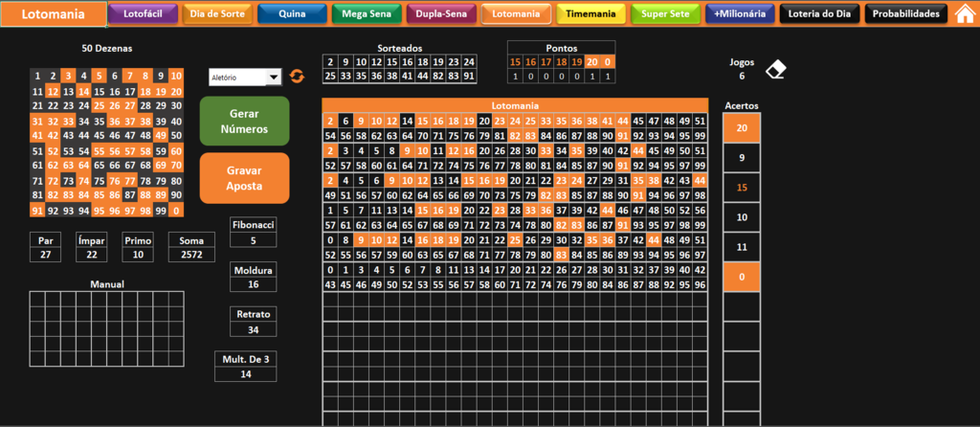
Task: Click the Manual heading label
Action: 107,284
